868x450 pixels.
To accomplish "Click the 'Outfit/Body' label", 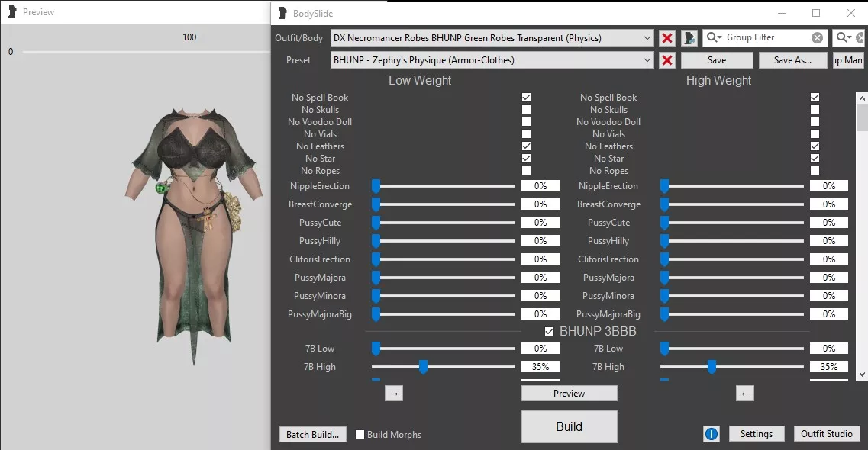I will [x=299, y=37].
